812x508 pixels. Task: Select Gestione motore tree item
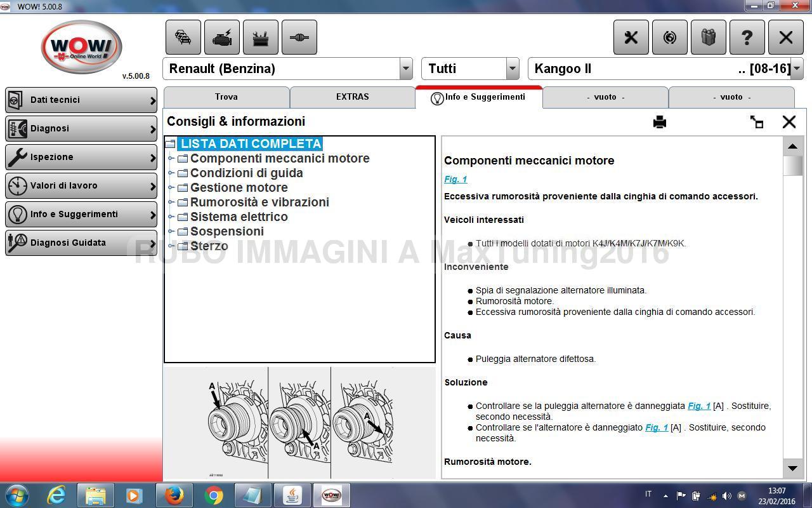tap(239, 188)
